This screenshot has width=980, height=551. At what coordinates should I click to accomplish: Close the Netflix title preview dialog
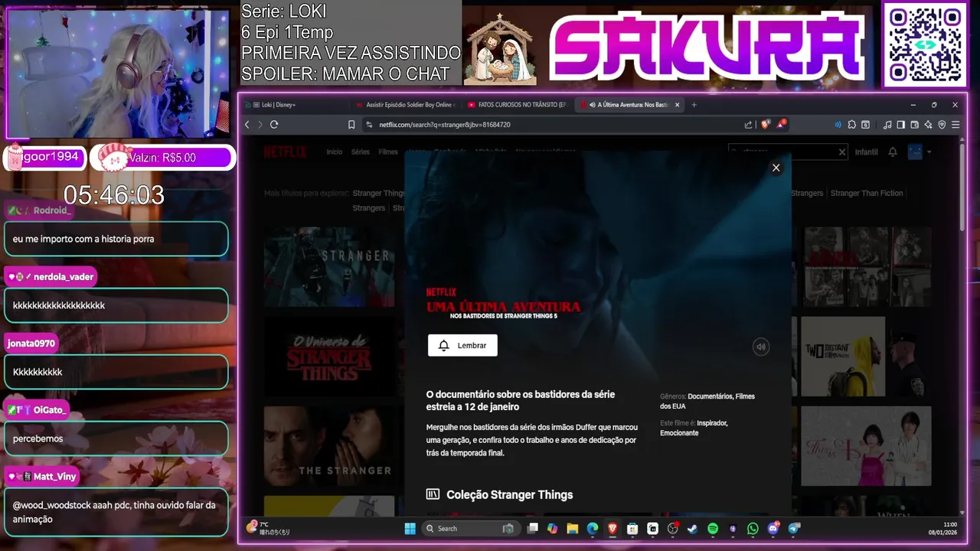pyautogui.click(x=776, y=168)
